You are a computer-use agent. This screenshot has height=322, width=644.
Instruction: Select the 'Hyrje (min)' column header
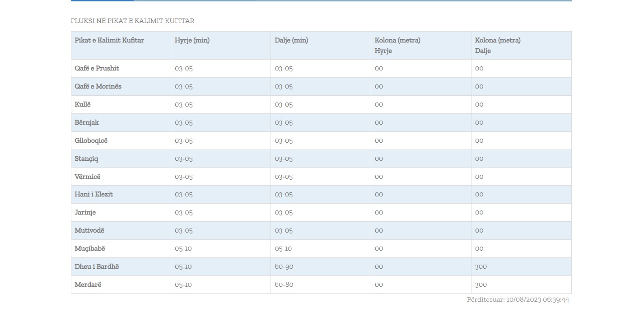click(192, 40)
